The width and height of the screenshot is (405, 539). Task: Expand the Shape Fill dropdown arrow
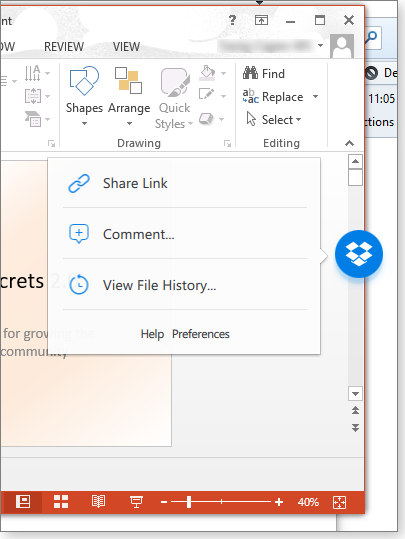[223, 73]
